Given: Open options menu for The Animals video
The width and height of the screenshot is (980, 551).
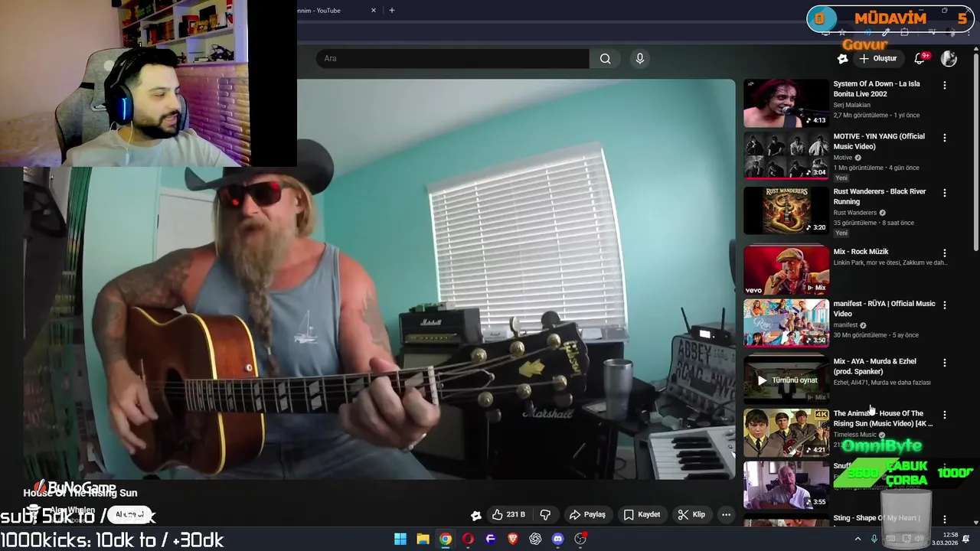Looking at the screenshot, I should (x=944, y=415).
